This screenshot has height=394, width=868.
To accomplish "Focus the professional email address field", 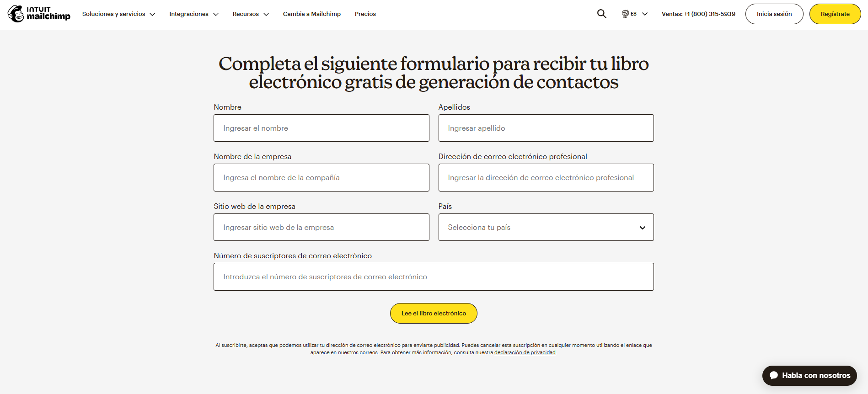I will click(x=546, y=177).
